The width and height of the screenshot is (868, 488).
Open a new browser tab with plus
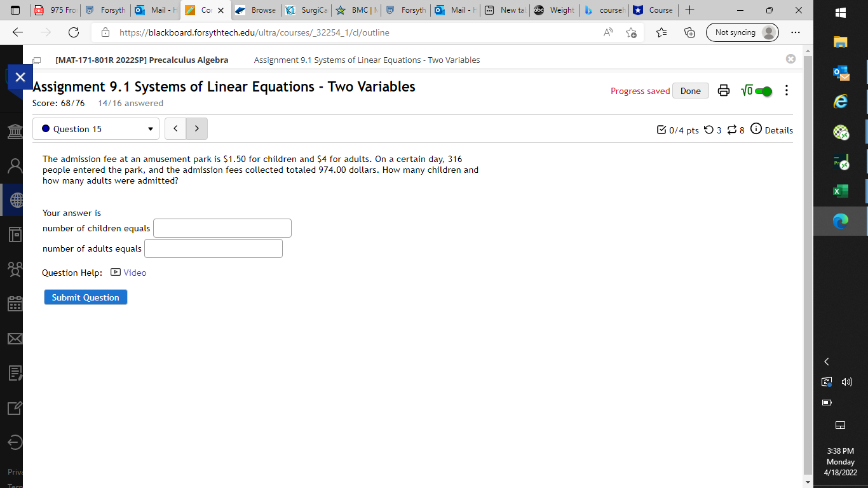690,10
